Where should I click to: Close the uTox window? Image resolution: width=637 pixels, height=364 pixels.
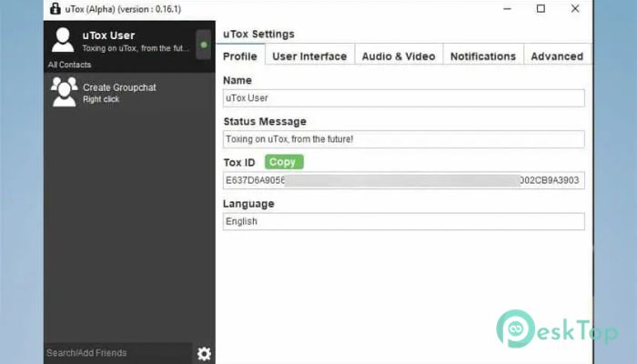coord(575,8)
